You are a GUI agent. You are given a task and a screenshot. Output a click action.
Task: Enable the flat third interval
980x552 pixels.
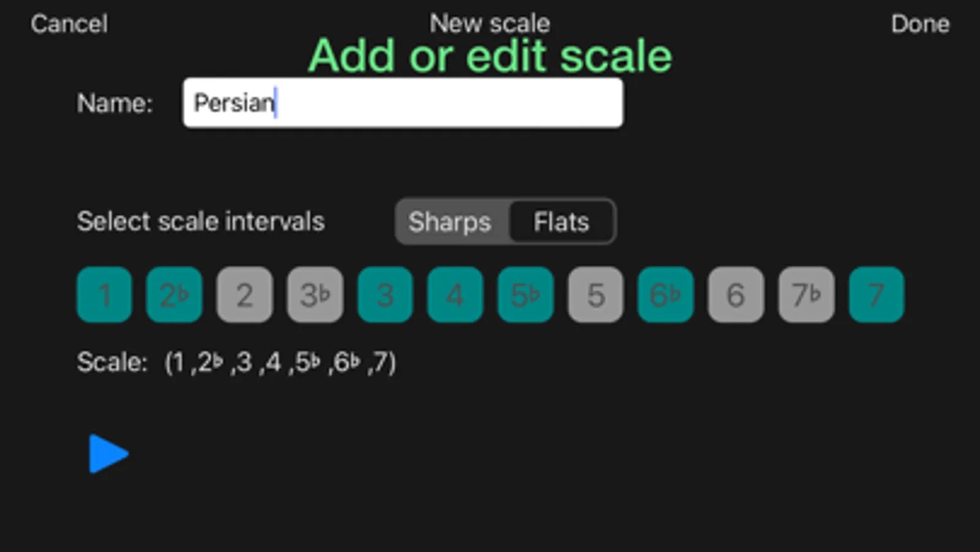tap(315, 294)
